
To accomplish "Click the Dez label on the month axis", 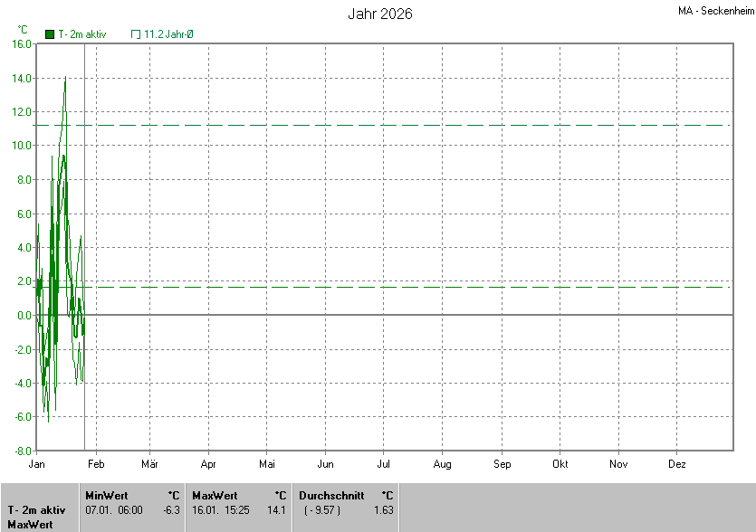I will pos(676,464).
